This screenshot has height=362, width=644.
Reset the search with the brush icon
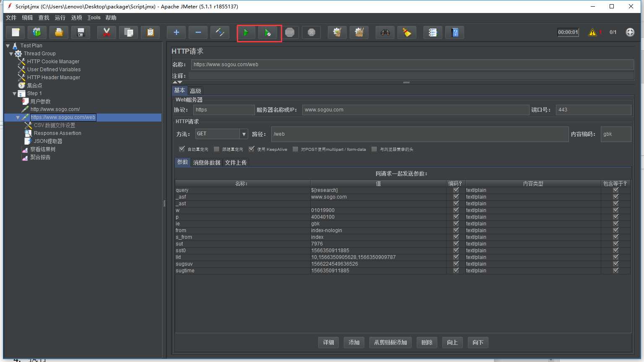407,32
